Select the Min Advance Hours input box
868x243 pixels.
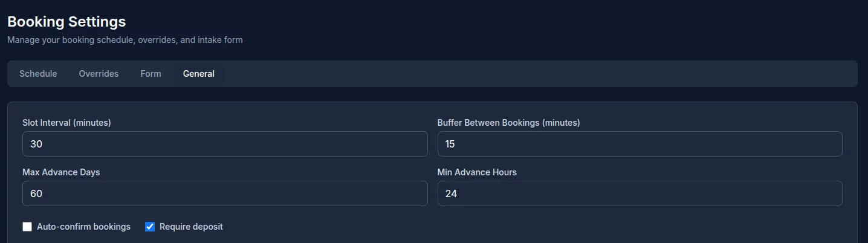click(x=640, y=193)
